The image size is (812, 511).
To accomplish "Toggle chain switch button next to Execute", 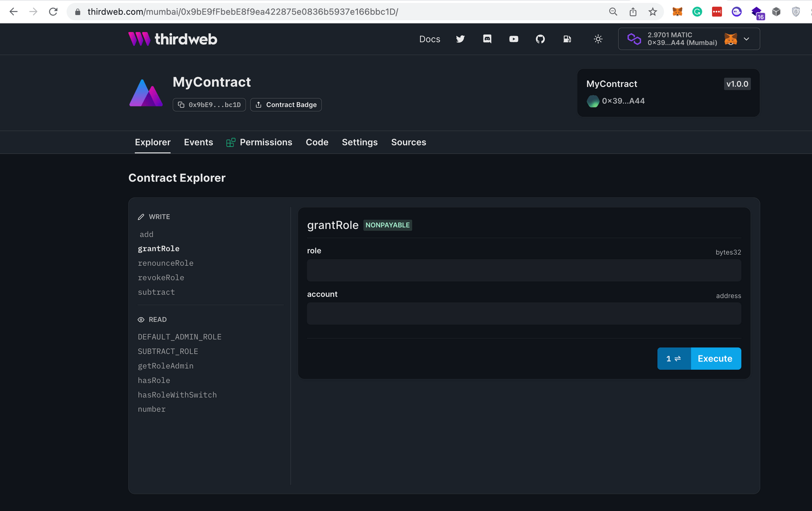I will tap(674, 359).
